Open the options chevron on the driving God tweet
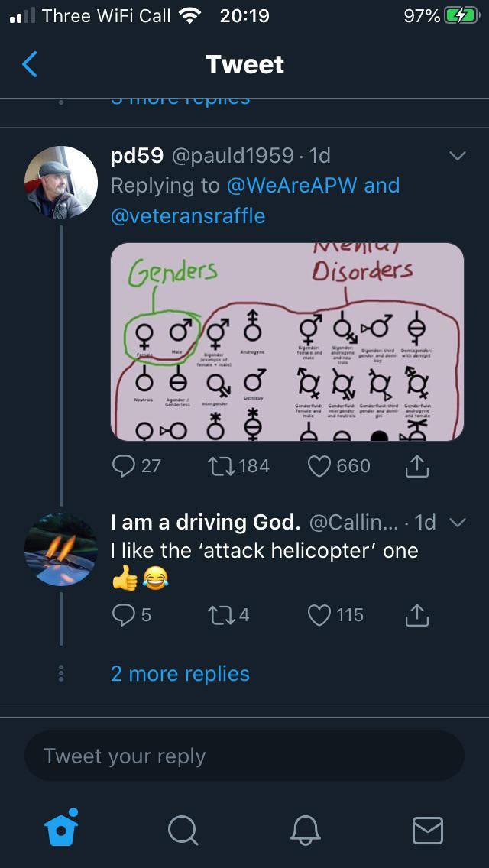Viewport: 489px width, 868px height. (x=458, y=523)
